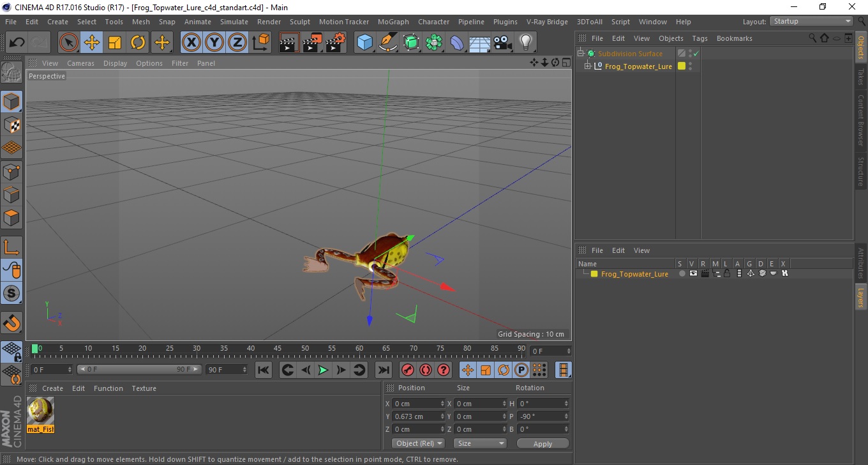Collapse the Subdivision Surface hierarchy
The height and width of the screenshot is (465, 868).
(580, 54)
